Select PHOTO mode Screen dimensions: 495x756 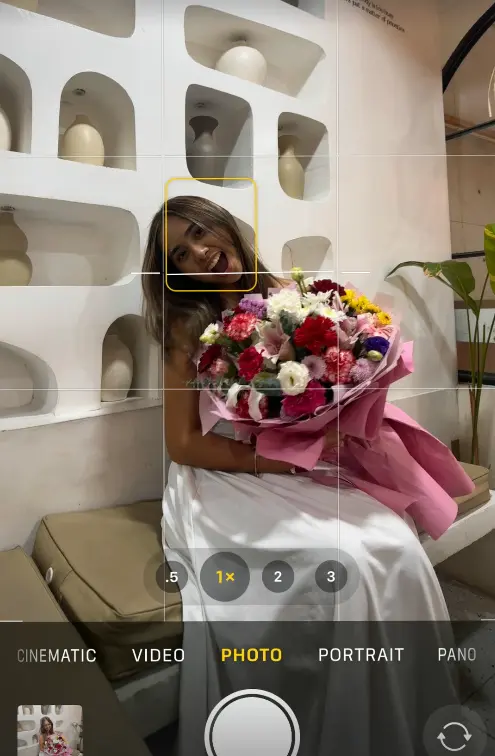252,655
